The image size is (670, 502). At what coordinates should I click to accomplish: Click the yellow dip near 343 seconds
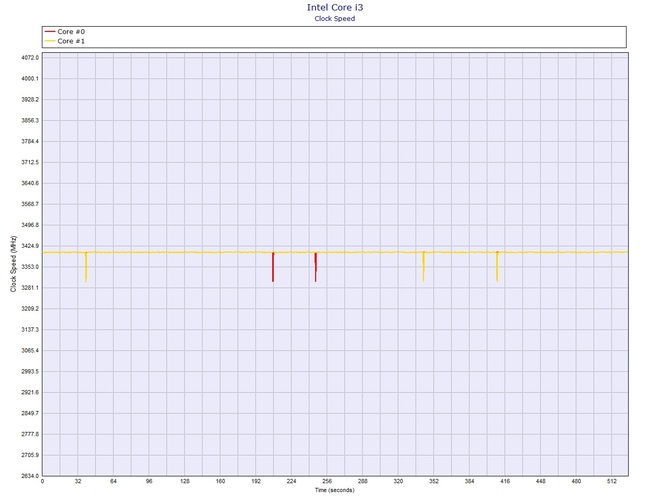point(423,267)
